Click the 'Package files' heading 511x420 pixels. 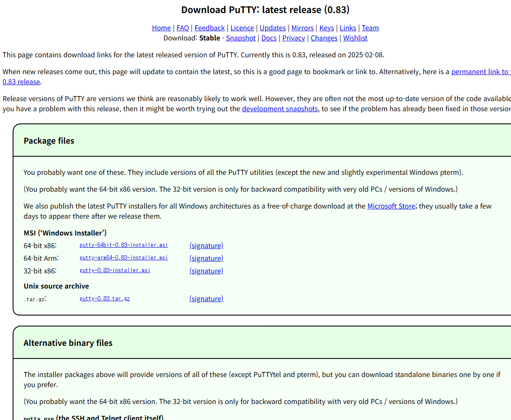[49, 141]
